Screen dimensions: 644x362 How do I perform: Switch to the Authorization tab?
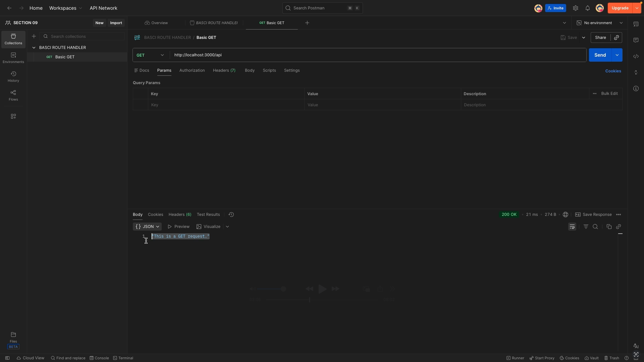tap(192, 70)
